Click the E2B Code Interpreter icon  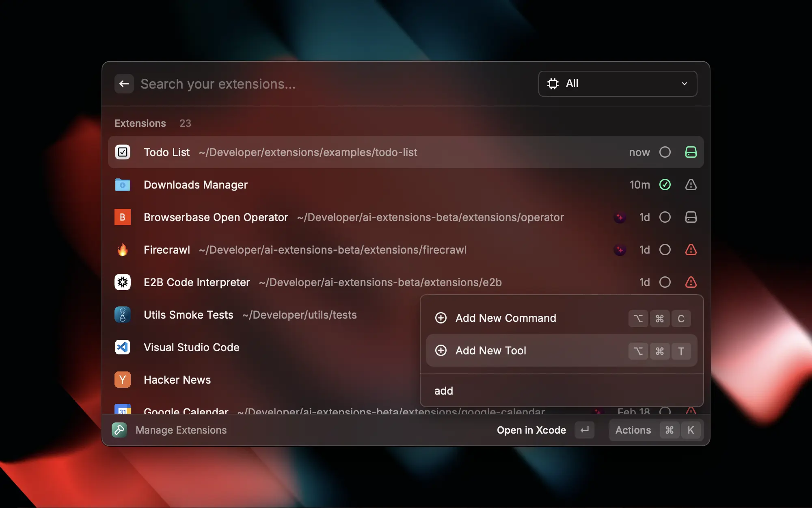(123, 282)
